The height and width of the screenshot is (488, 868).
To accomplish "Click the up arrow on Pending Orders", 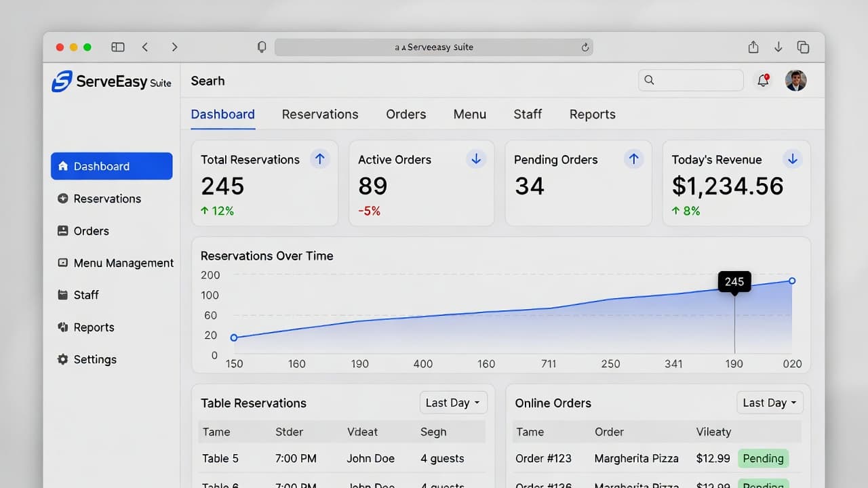I will point(633,159).
